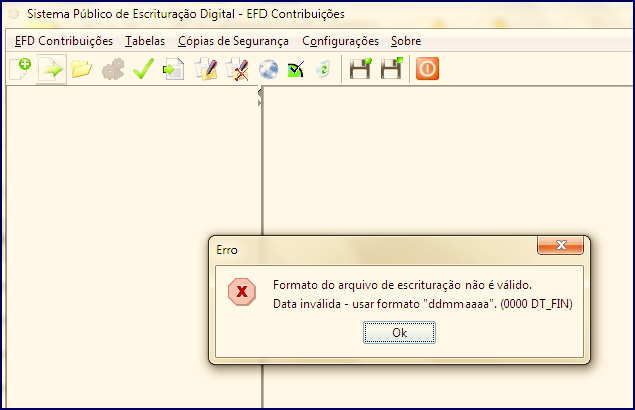Collapse the left pane with splitter arrows
This screenshot has width=635, height=410.
pyautogui.click(x=260, y=94)
